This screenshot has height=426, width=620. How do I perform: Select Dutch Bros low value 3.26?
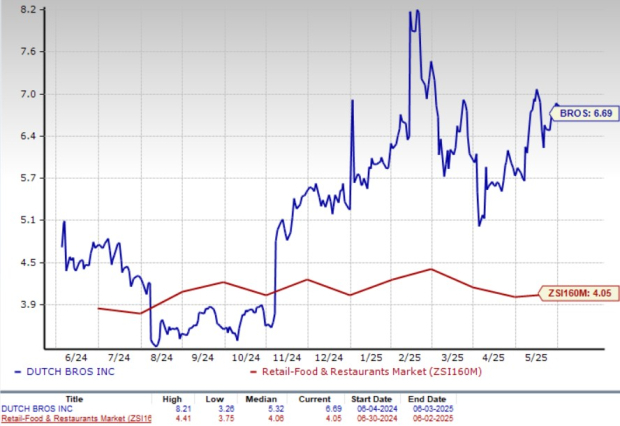(x=226, y=409)
